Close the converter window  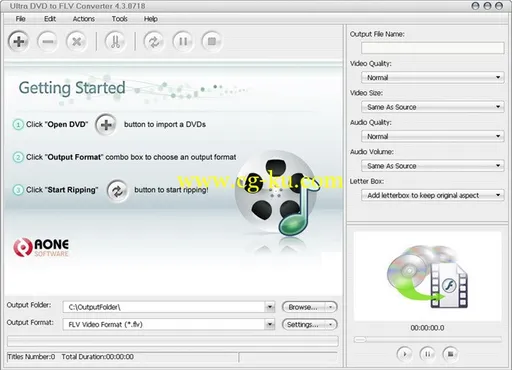[x=499, y=6]
